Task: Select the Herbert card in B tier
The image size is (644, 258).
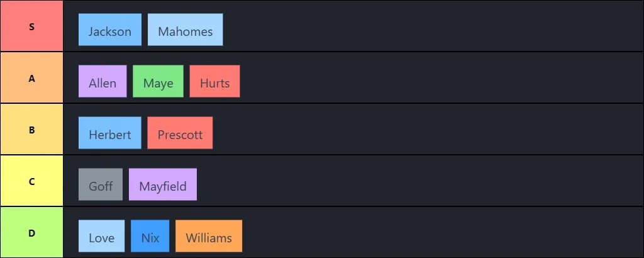Action: [x=109, y=133]
